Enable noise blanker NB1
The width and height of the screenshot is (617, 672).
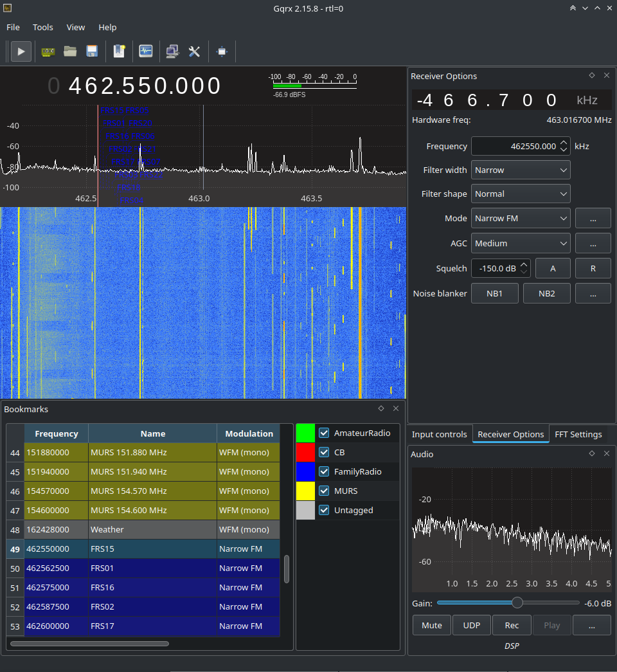click(494, 294)
